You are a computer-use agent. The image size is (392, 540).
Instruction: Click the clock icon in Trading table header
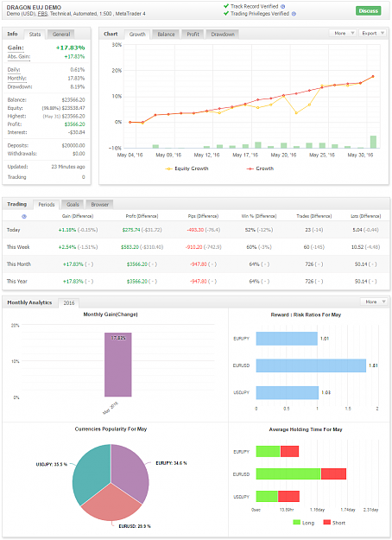pos(24,216)
